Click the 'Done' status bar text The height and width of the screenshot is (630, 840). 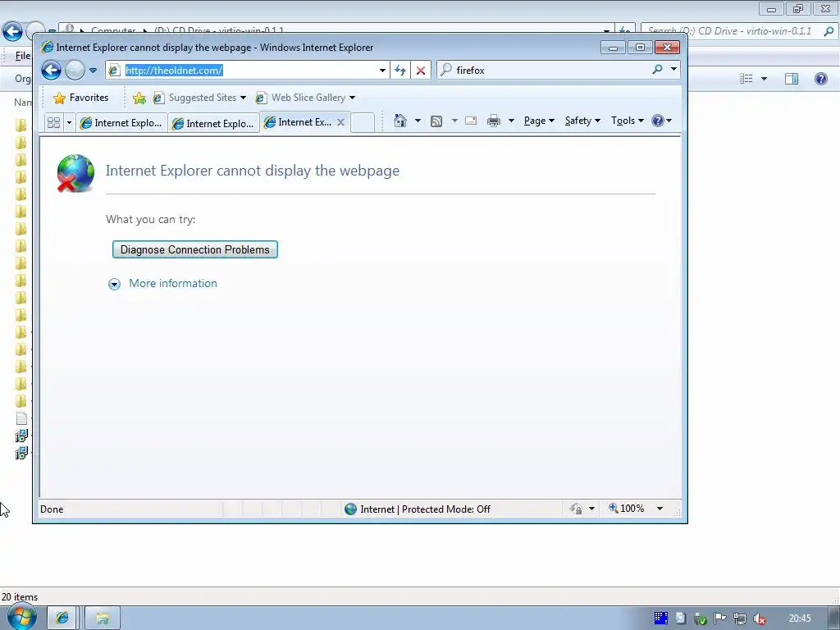[x=52, y=509]
